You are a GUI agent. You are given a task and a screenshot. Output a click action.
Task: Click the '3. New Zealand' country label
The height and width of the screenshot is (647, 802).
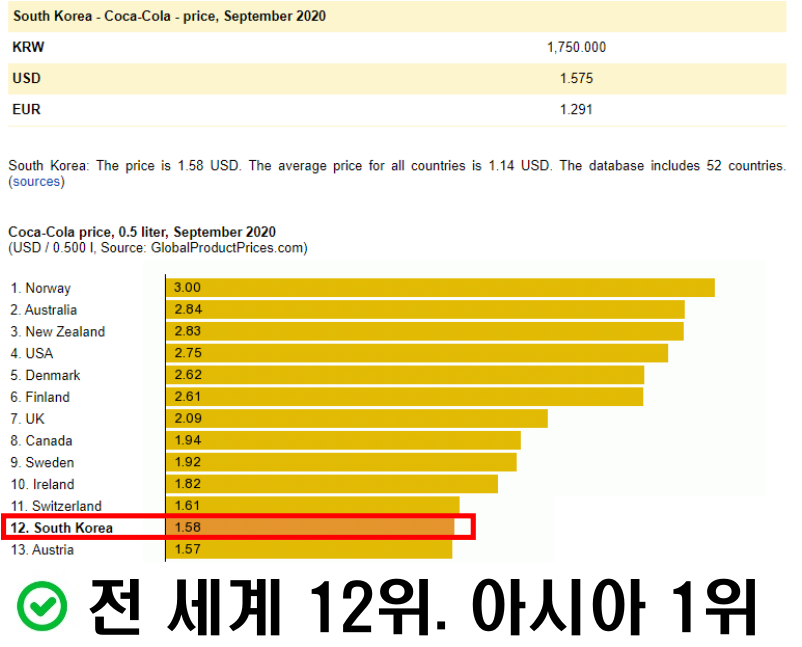(58, 332)
